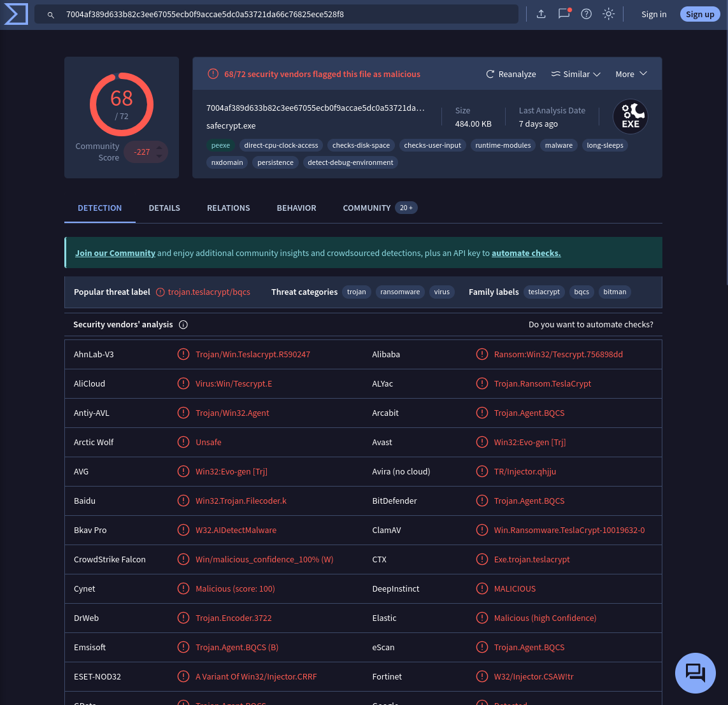Image resolution: width=728 pixels, height=705 pixels.
Task: Click the checks-user-input tag
Action: coord(432,145)
